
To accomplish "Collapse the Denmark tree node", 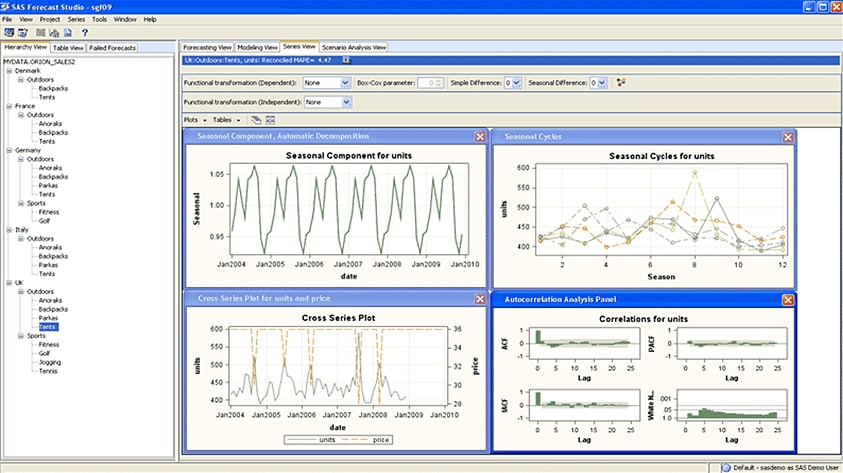I will coord(9,70).
